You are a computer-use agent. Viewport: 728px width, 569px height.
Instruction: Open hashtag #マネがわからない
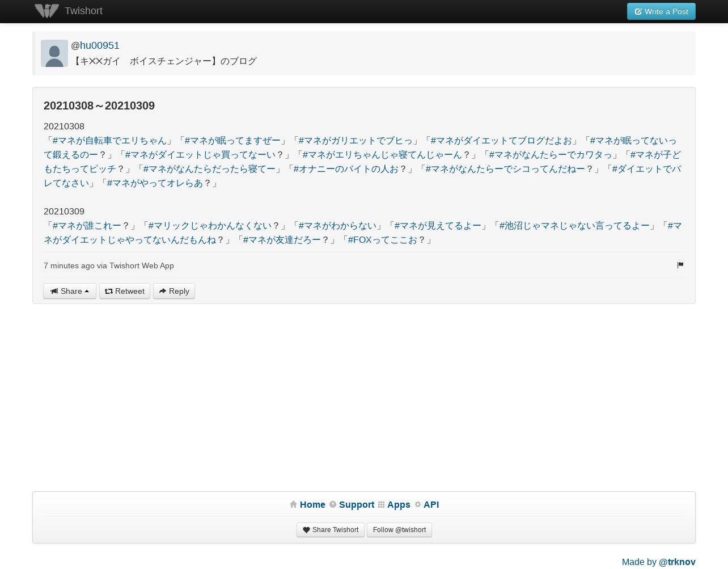pyautogui.click(x=337, y=226)
